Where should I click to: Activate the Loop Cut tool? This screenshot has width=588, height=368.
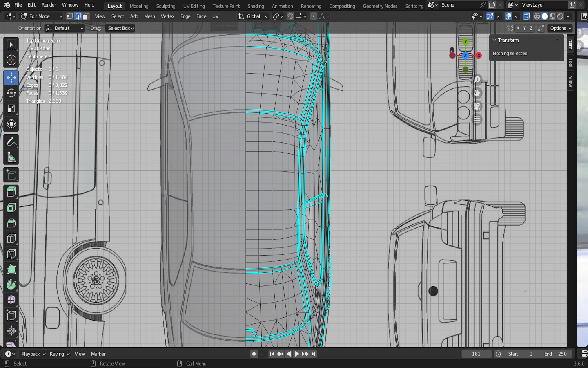click(x=11, y=238)
